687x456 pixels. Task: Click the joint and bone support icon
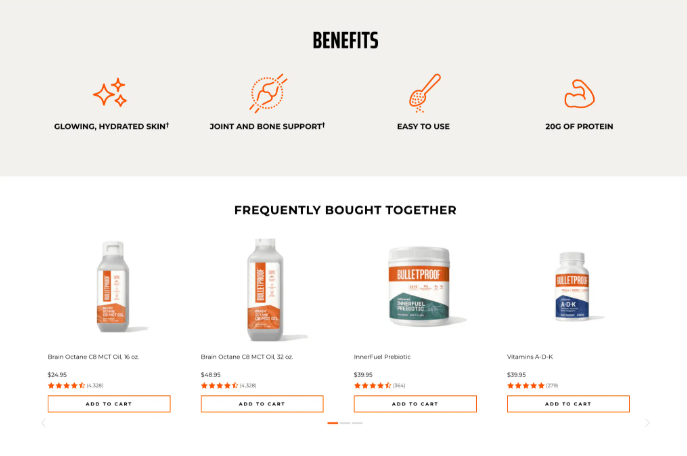pyautogui.click(x=268, y=93)
